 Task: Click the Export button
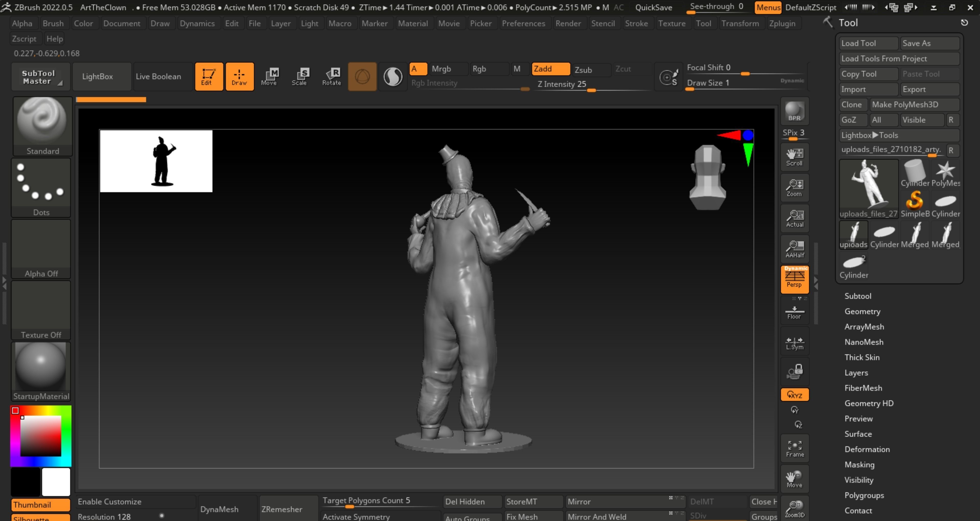(x=930, y=89)
